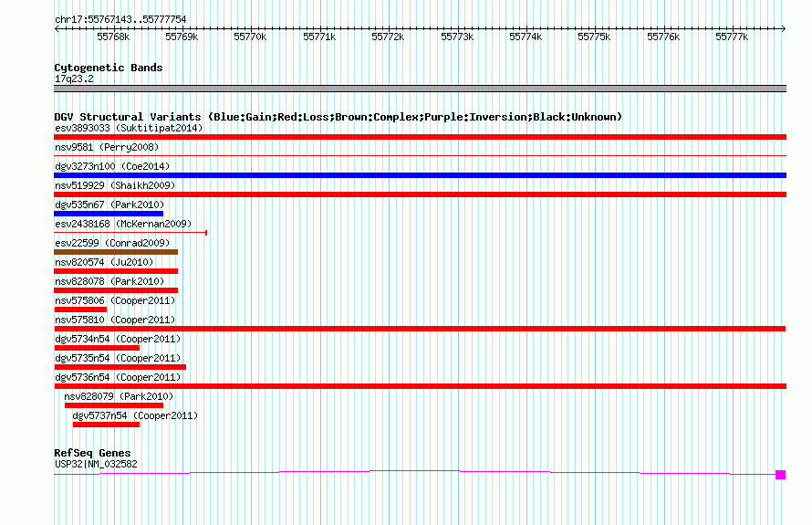Click the 55772k ruler mark
The height and width of the screenshot is (525, 812).
388,37
